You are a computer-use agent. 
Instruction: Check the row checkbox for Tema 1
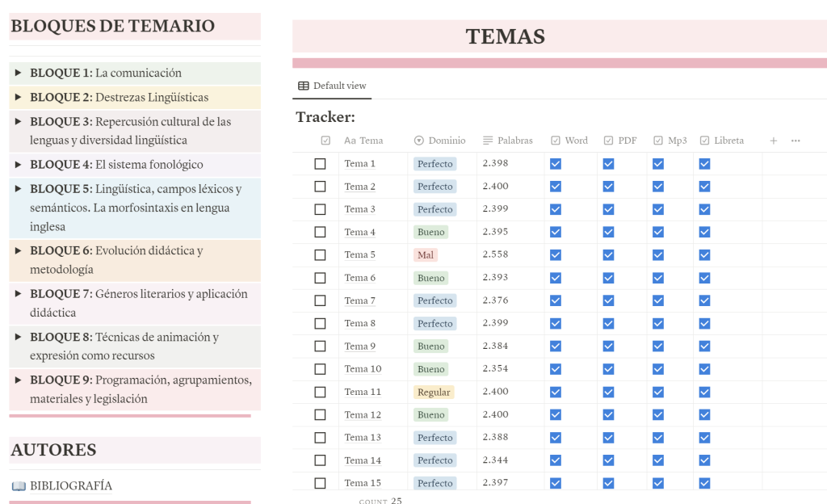click(320, 164)
